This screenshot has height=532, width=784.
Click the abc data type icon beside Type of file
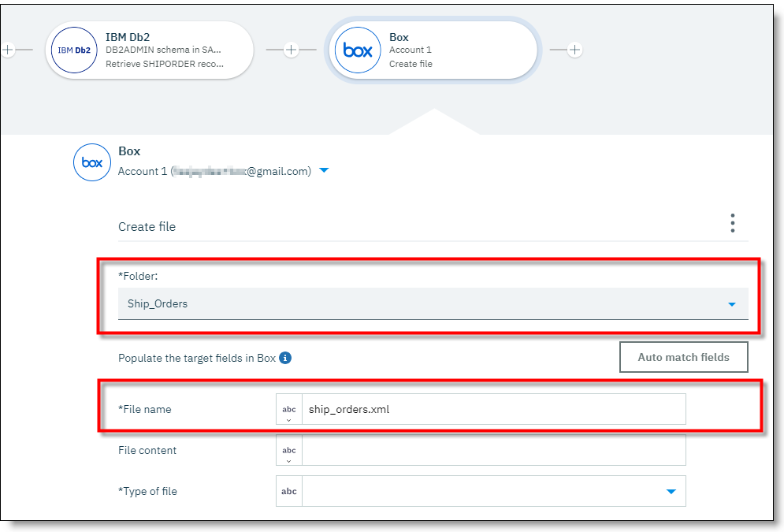(288, 490)
